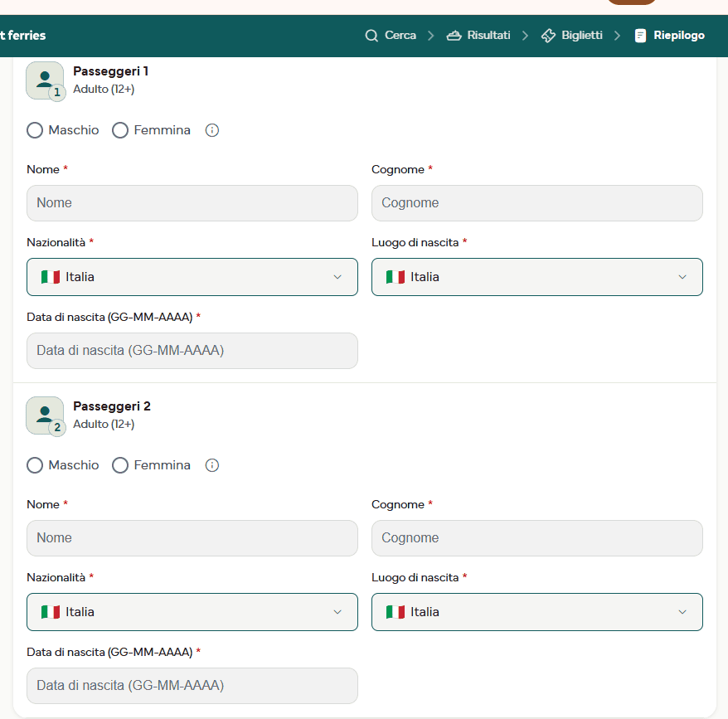Viewport: 728px width, 719px height.
Task: Open Luogo di nascita dropdown for Passeggeri 2
Action: tap(537, 612)
